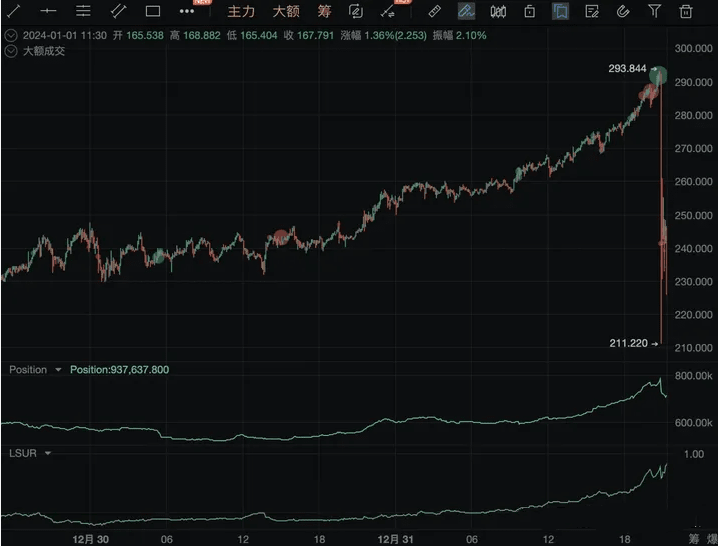Expand the more drawing tools ellipsis
The image size is (718, 546).
point(187,12)
